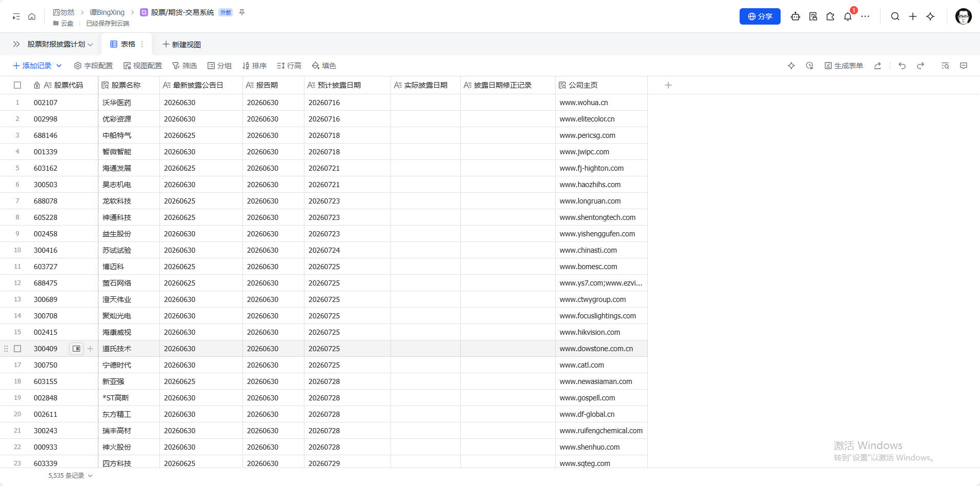Open notifications bell icon
This screenshot has height=486, width=980.
(x=848, y=16)
